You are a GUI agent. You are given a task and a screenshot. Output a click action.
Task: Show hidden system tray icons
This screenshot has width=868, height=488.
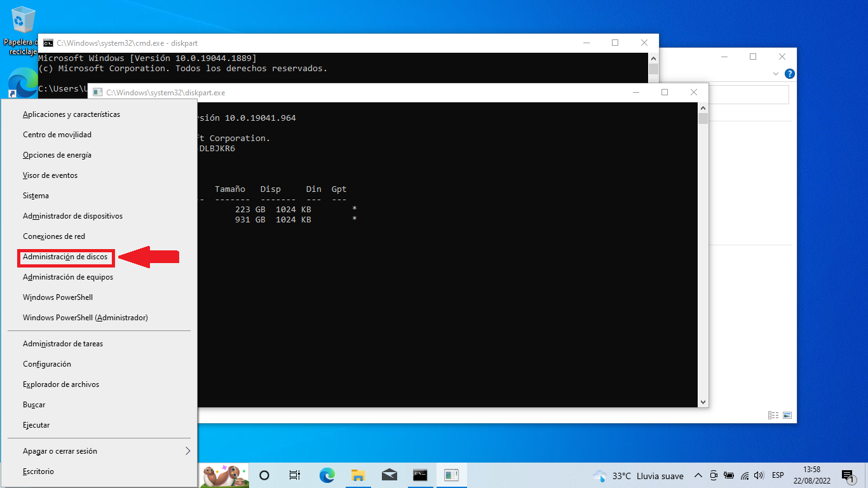(698, 475)
